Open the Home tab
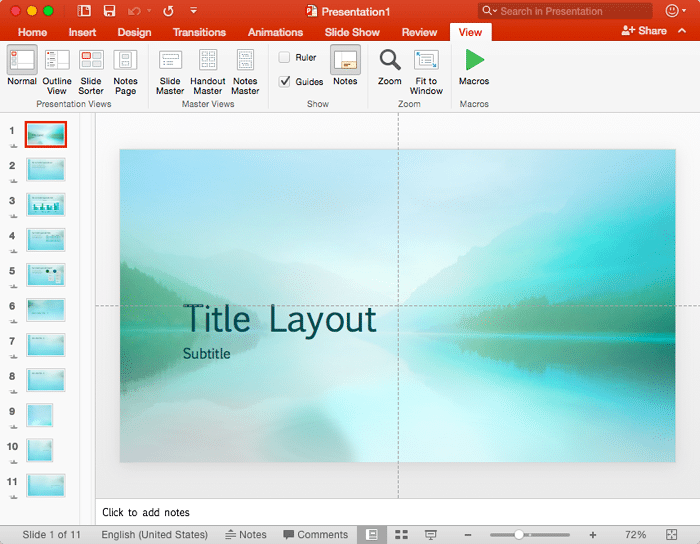The height and width of the screenshot is (544, 700). (x=33, y=32)
